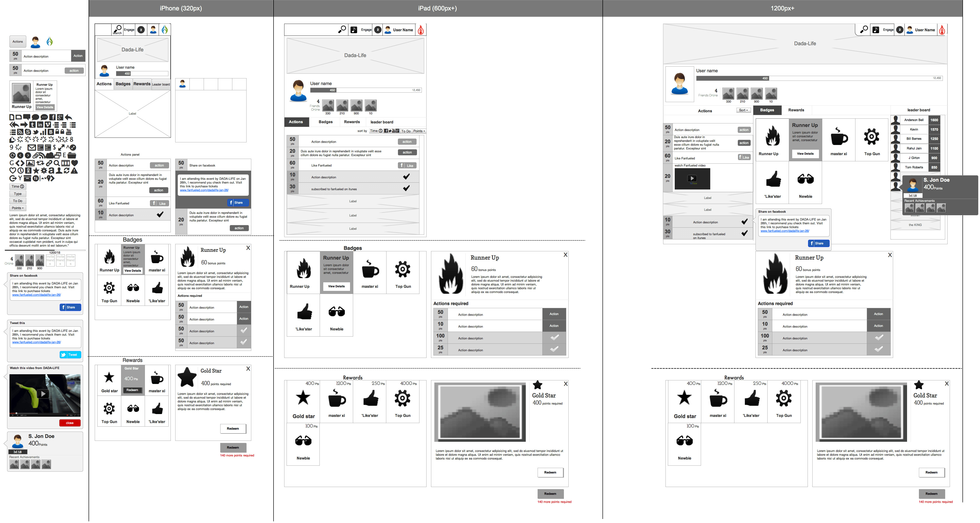Select the Skype icon in the icon library
This screenshot has height=523, width=980.
(28, 132)
